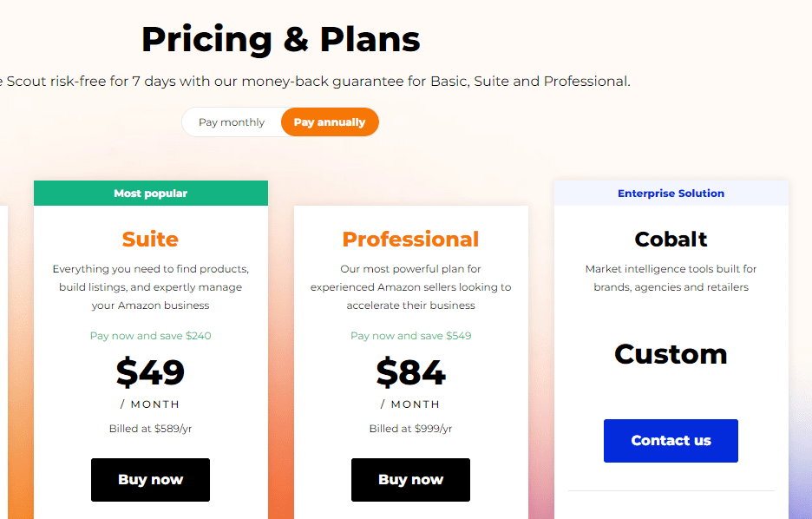Viewport: 812px width, 519px height.
Task: Click the $49 Suite price
Action: (150, 372)
